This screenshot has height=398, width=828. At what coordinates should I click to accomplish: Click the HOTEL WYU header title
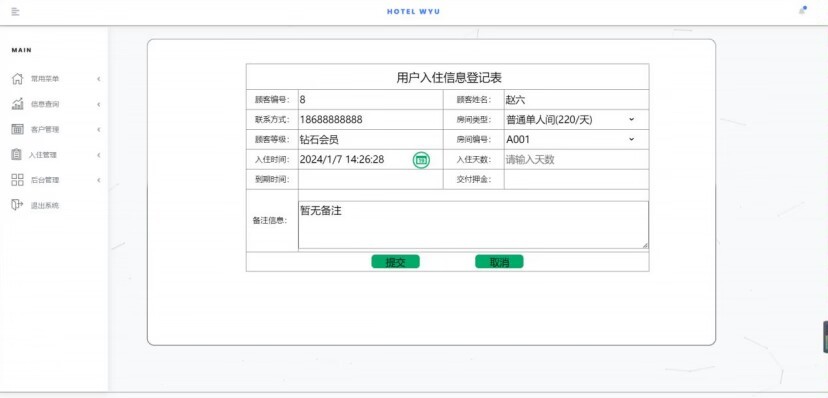pyautogui.click(x=413, y=12)
